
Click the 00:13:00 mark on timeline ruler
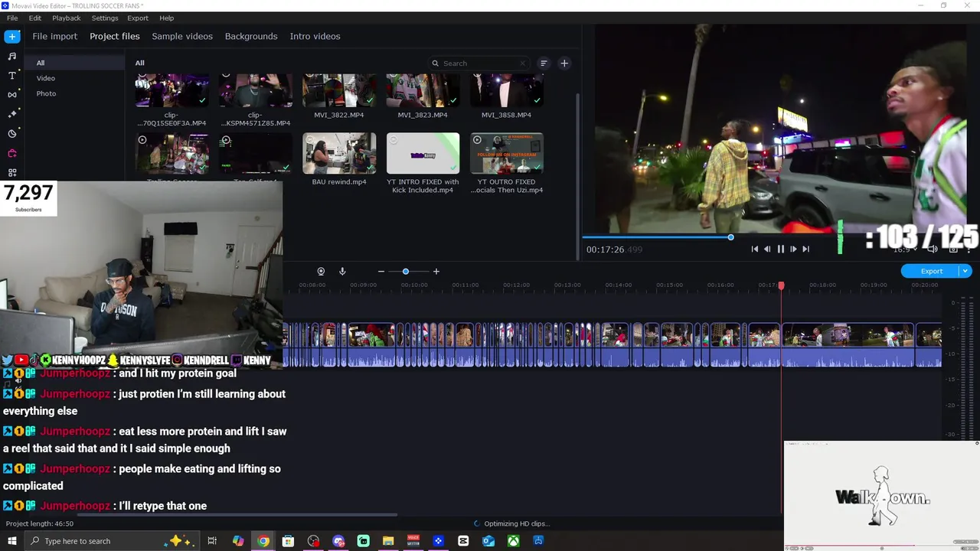click(567, 285)
